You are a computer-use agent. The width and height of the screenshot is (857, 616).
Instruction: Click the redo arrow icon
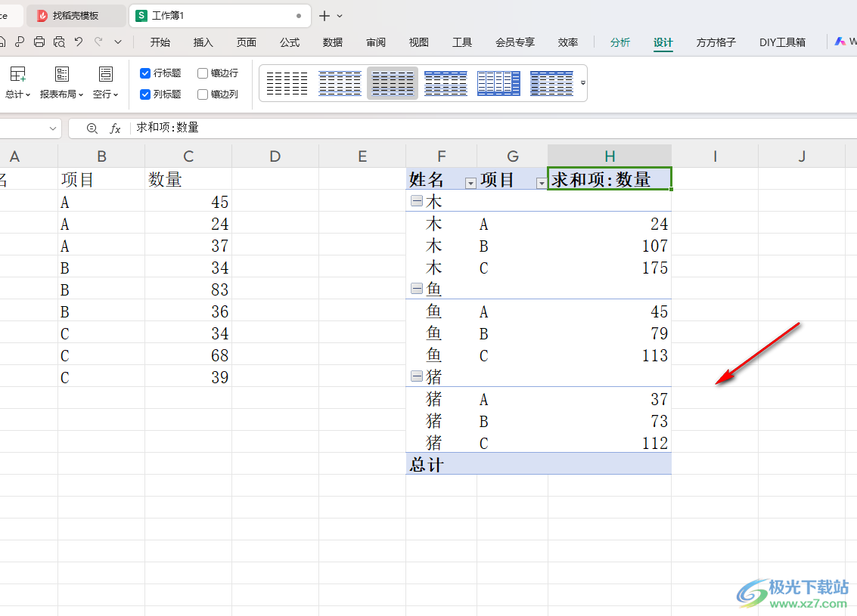click(98, 42)
